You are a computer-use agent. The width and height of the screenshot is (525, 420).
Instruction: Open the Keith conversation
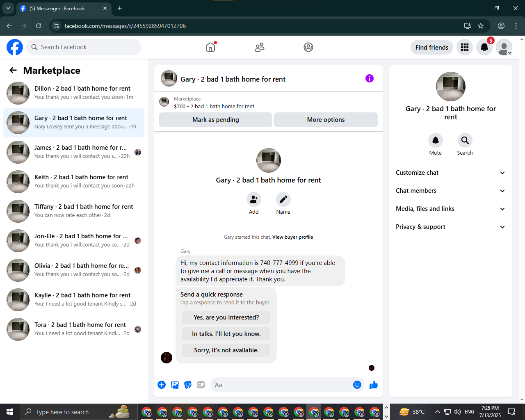coord(74,182)
